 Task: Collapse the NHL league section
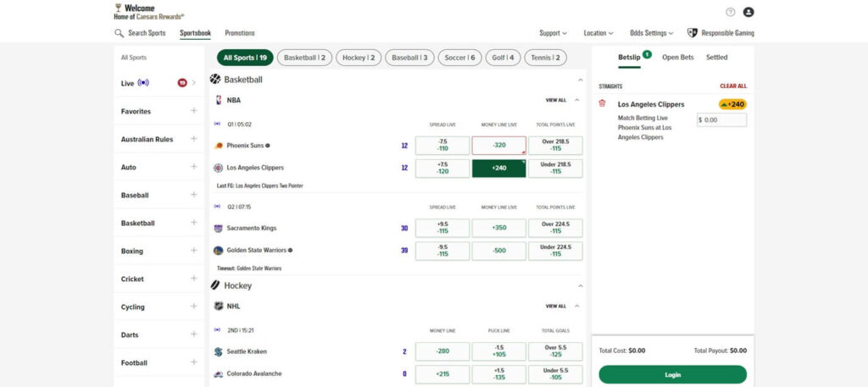(576, 307)
